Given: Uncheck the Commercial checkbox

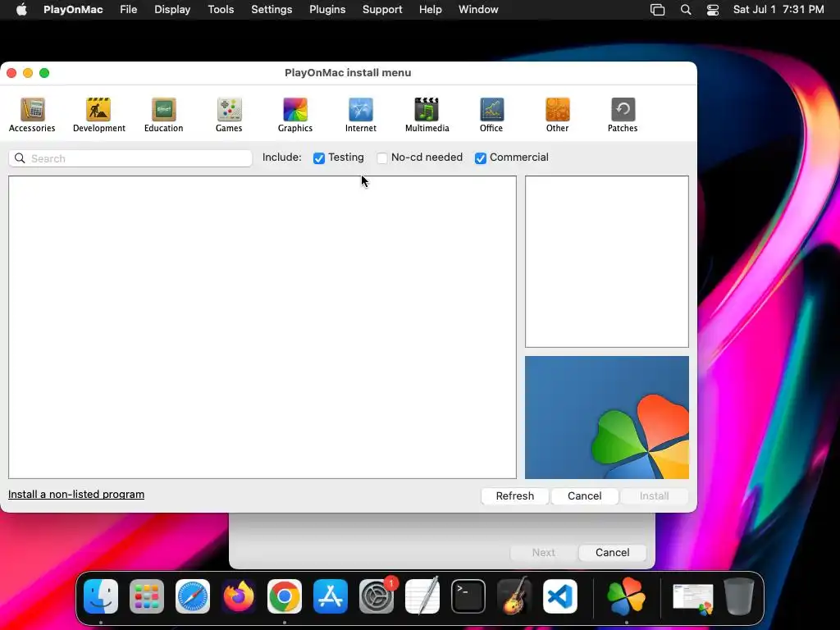Looking at the screenshot, I should [481, 158].
